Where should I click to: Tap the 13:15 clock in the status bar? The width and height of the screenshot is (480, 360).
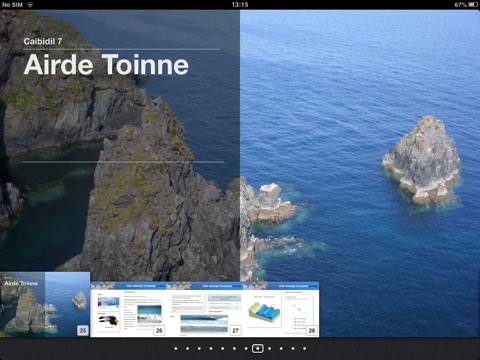[x=240, y=4]
